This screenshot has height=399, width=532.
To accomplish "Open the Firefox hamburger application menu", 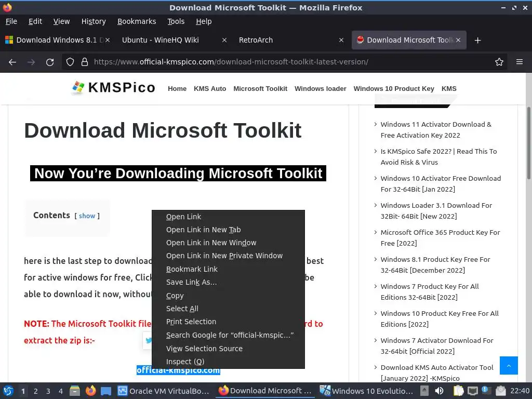I will click(520, 62).
